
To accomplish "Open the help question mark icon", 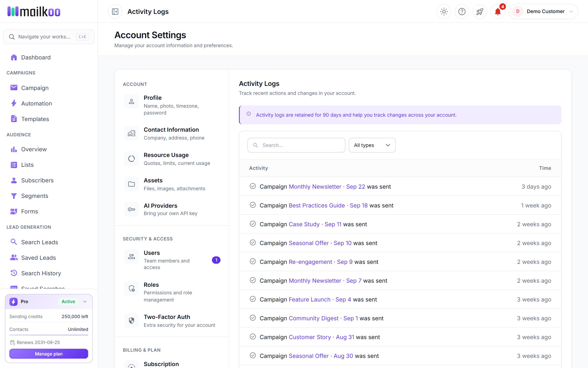I will 462,11.
